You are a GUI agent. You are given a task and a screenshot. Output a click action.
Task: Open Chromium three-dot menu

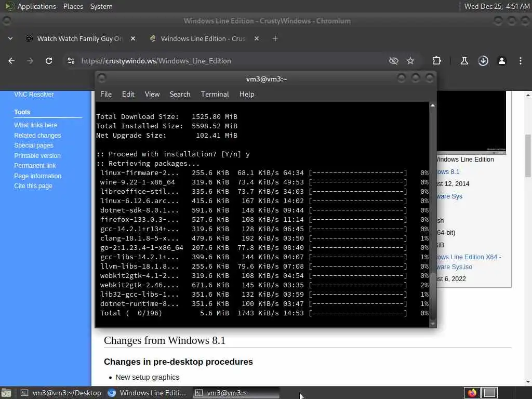pos(521,61)
